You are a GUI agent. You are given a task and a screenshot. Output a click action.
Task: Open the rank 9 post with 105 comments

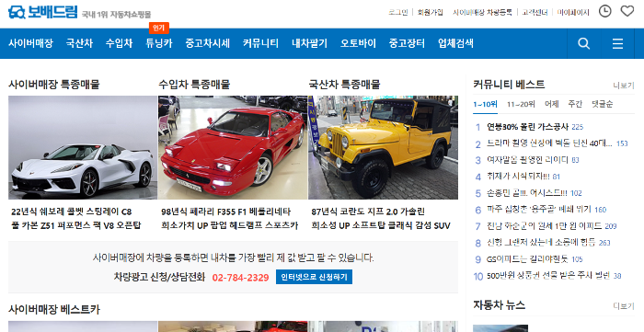tap(527, 259)
